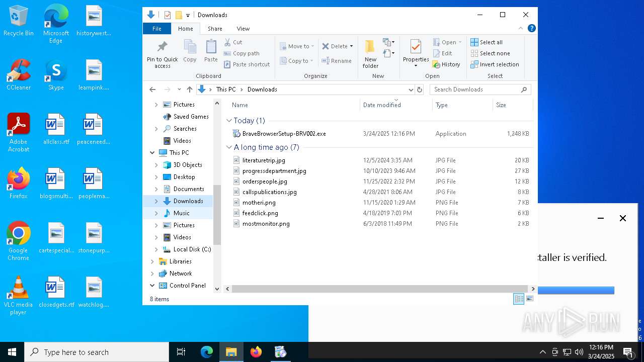This screenshot has width=644, height=362.
Task: Click Task View taskbar icon
Action: [181, 352]
